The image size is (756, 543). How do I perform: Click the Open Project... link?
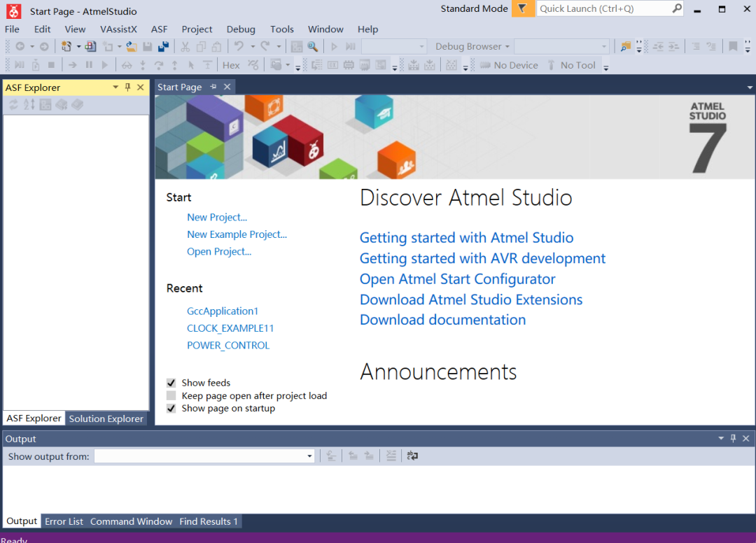coord(219,251)
